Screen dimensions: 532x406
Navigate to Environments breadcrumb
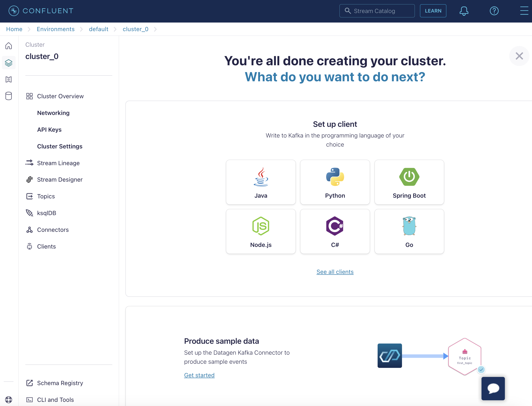tap(56, 29)
